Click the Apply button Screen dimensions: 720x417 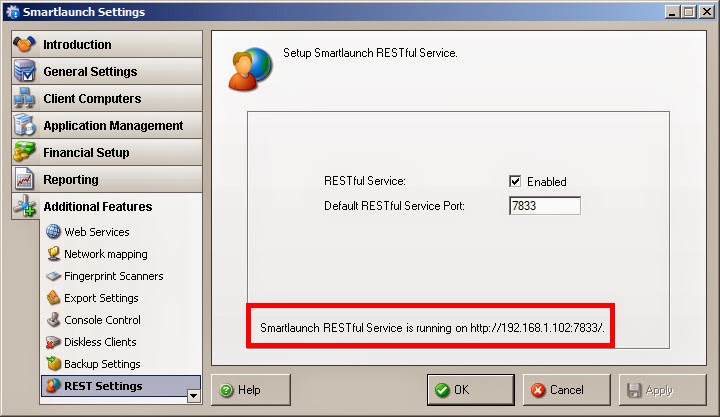coord(663,390)
